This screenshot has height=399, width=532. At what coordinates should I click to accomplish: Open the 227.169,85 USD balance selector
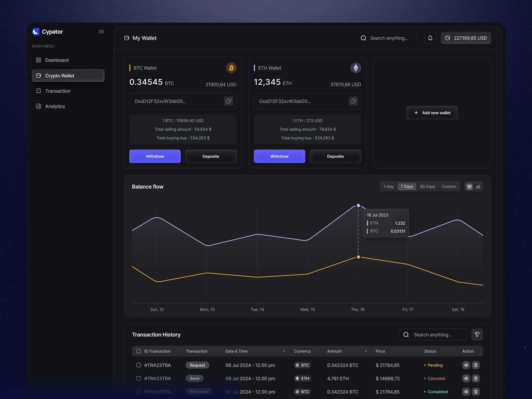point(466,38)
